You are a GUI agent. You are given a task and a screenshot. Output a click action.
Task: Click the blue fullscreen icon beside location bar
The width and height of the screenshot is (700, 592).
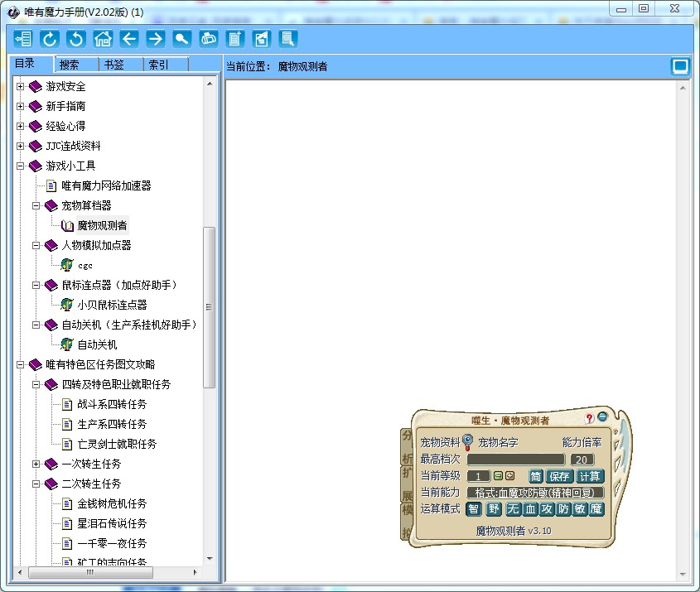pyautogui.click(x=680, y=66)
